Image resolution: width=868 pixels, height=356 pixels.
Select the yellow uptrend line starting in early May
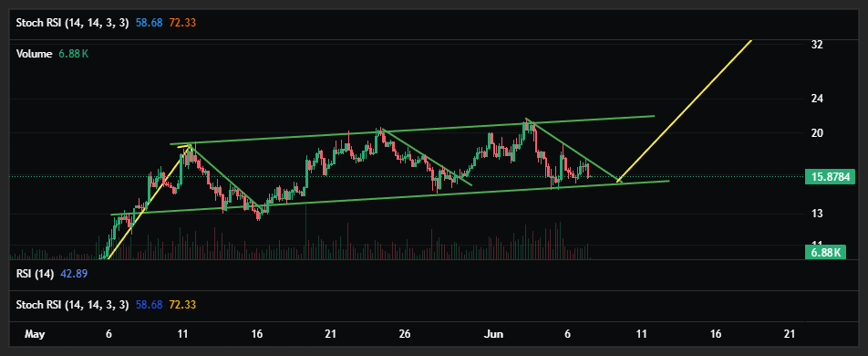(149, 202)
